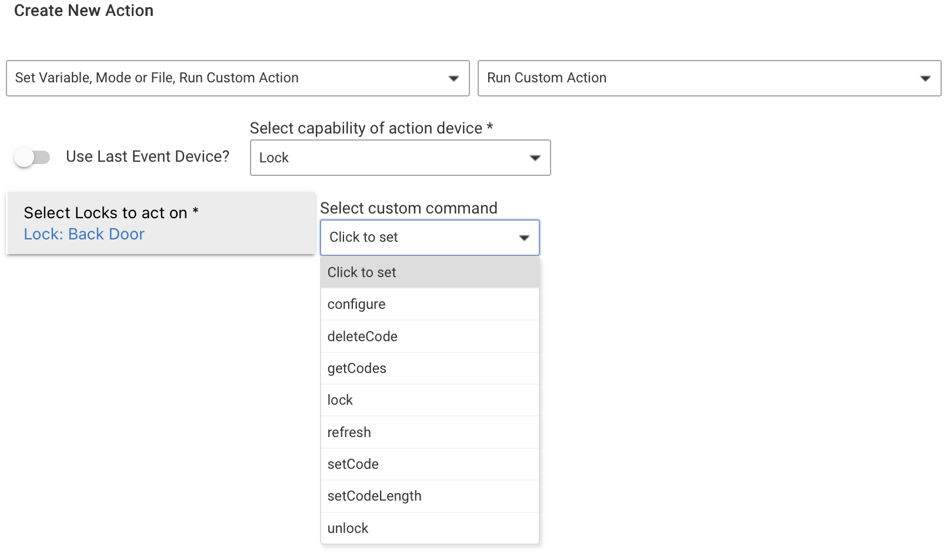Select the highlighted Click to set option
Image resolution: width=947 pixels, height=560 pixels.
(362, 272)
